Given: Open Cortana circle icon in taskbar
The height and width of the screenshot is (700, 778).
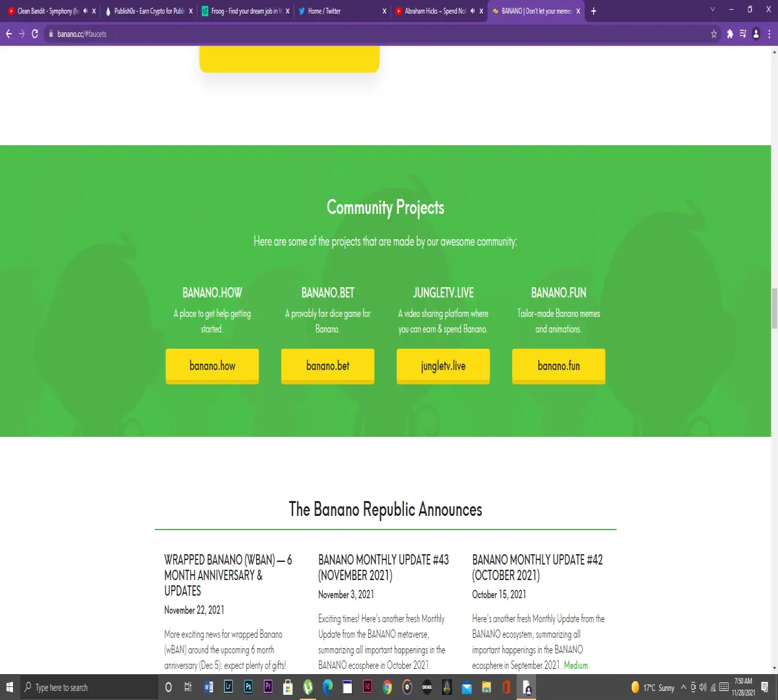Looking at the screenshot, I should click(x=169, y=687).
